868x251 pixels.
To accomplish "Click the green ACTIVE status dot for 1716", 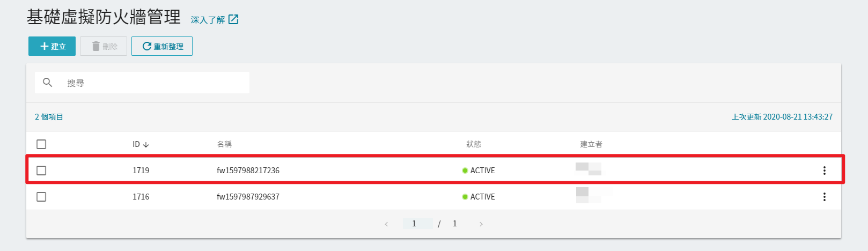I will coord(465,197).
